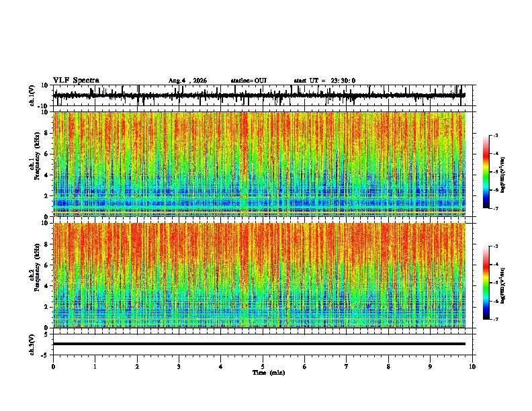Click time axis tick label "8"

[388, 367]
